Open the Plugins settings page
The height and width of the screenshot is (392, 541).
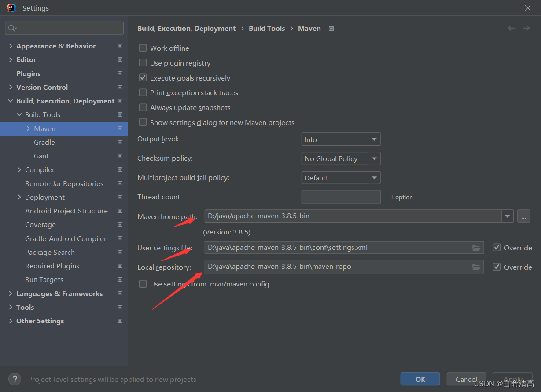28,73
